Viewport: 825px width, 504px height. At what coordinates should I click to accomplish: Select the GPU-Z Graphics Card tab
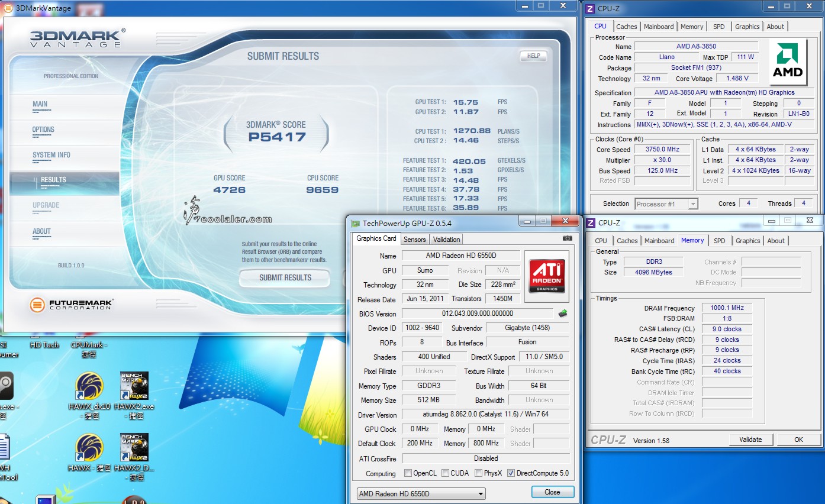pos(376,238)
